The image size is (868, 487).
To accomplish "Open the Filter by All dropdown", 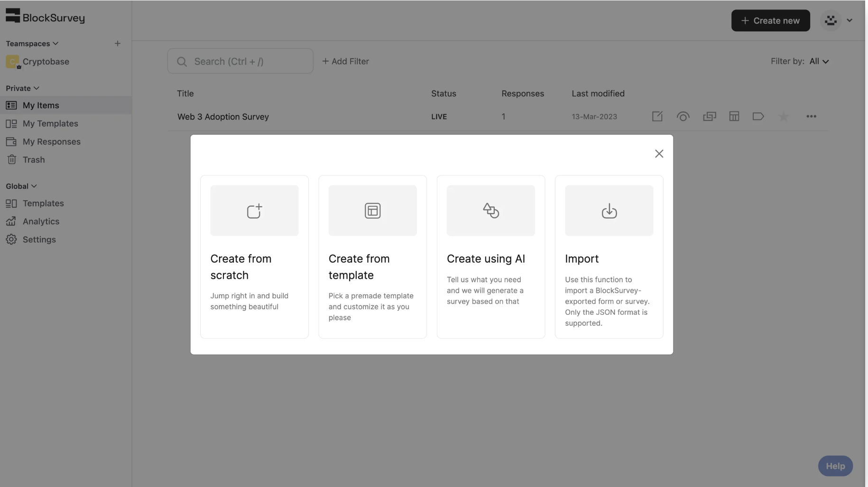I will coord(819,61).
